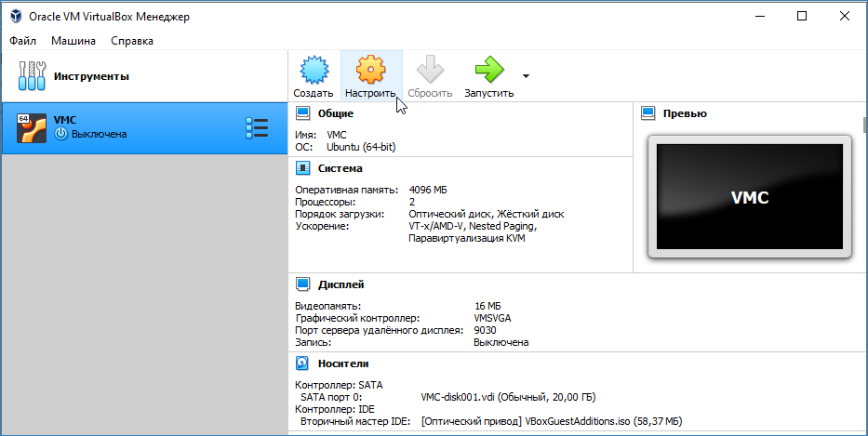Start the VM with Запустить green arrow
Image resolution: width=868 pixels, height=436 pixels.
488,70
